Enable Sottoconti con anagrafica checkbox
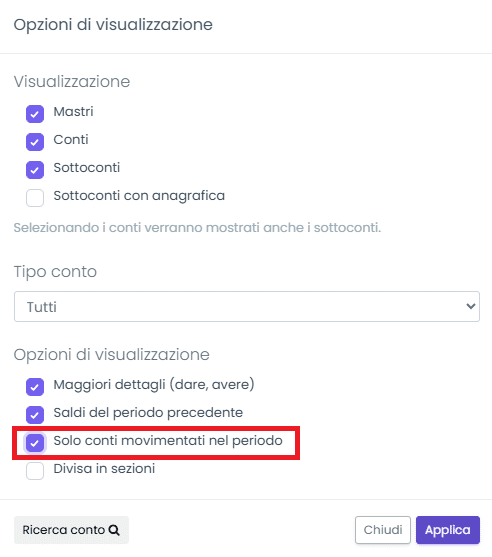 [x=35, y=198]
